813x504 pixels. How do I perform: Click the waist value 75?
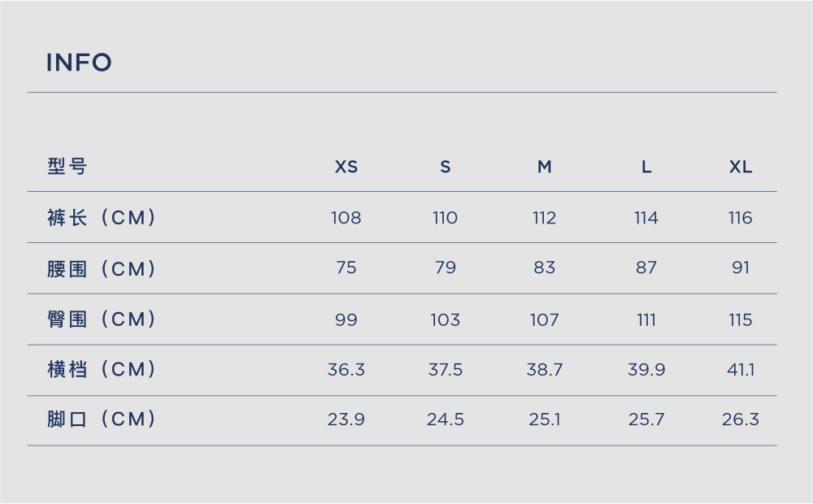coord(346,267)
